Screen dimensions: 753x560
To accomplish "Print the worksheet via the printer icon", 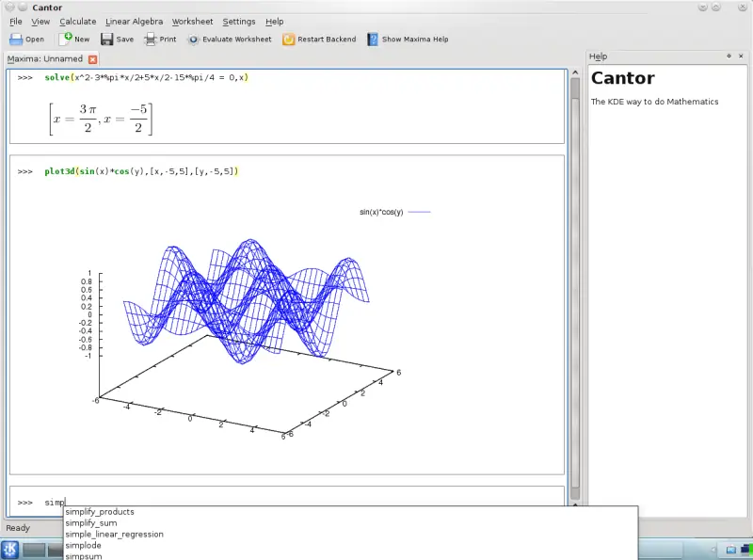I will click(x=150, y=40).
